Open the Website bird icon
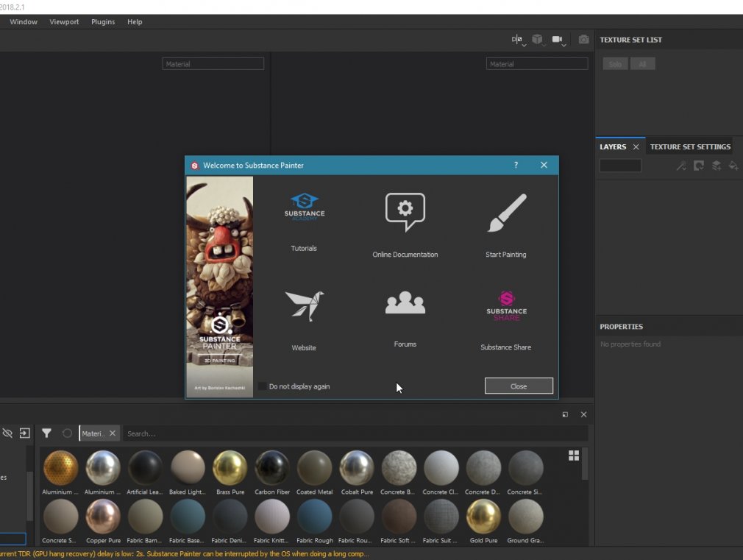The width and height of the screenshot is (743, 560). click(305, 306)
